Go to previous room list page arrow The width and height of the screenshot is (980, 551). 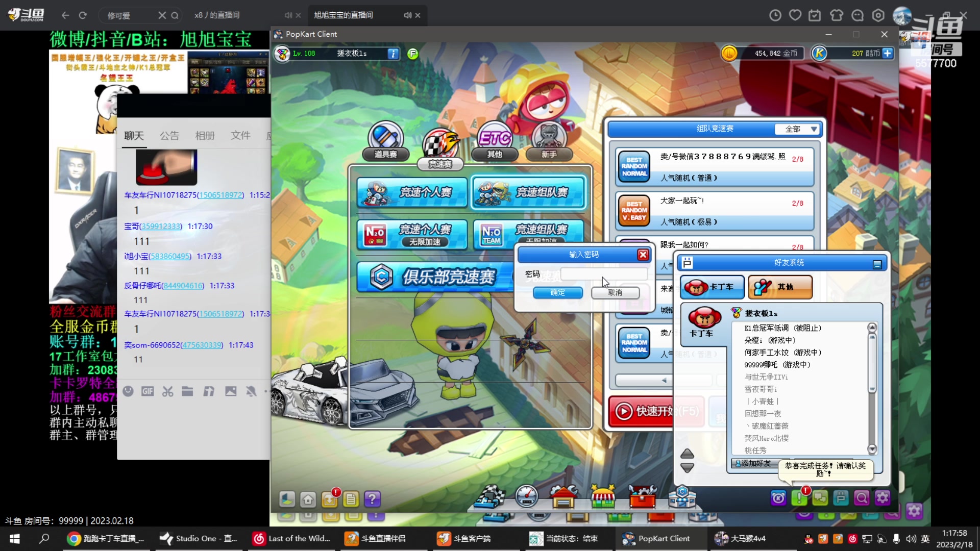[x=664, y=380]
